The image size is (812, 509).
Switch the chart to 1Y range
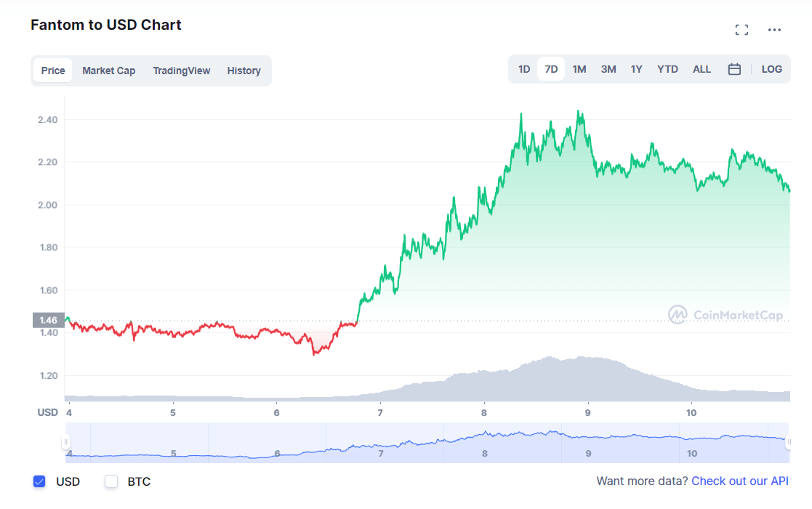pyautogui.click(x=636, y=69)
